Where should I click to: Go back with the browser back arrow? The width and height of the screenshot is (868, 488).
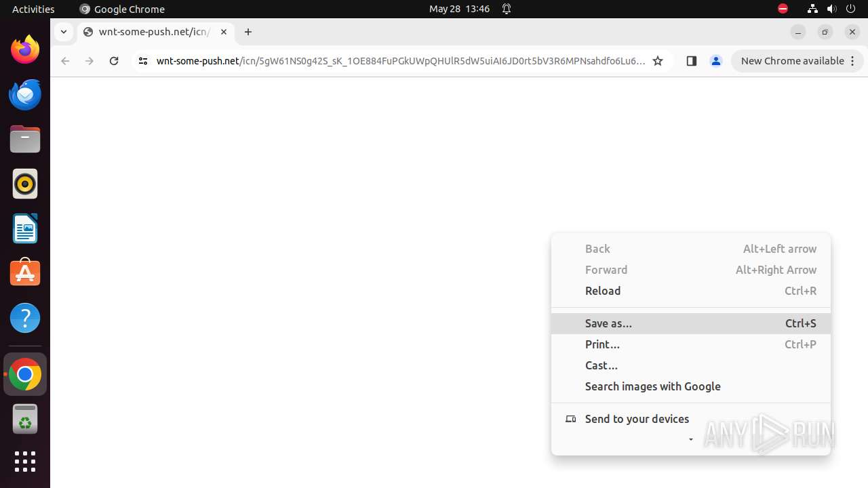[x=65, y=61]
